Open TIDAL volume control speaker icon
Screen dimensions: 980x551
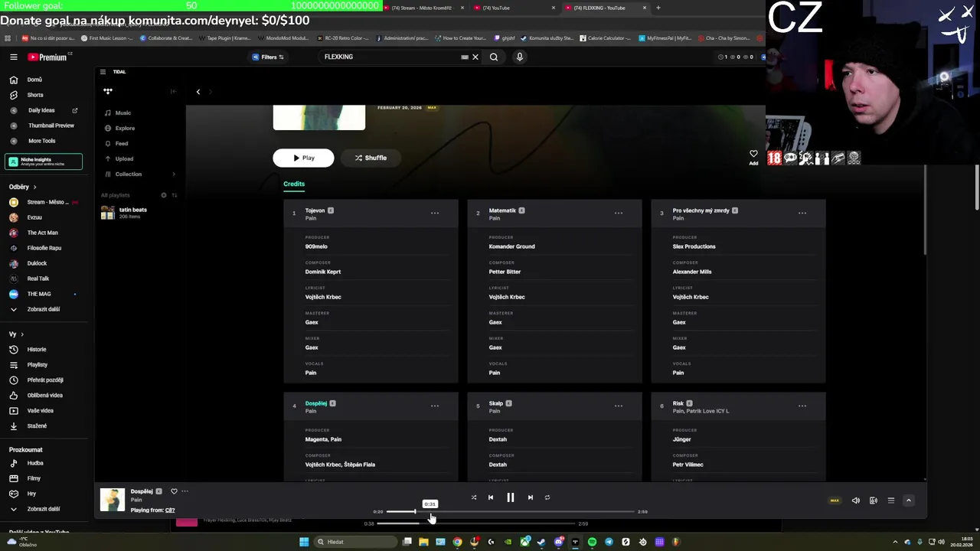[x=856, y=500]
